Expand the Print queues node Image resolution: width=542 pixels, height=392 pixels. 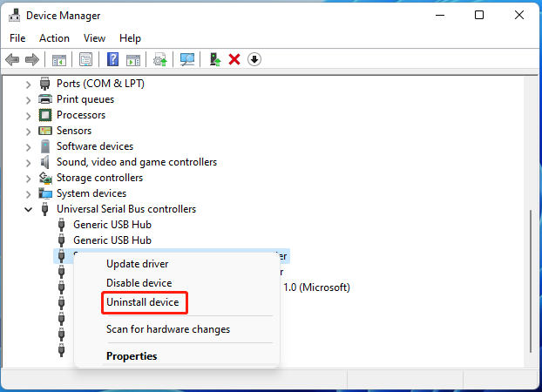coord(29,100)
